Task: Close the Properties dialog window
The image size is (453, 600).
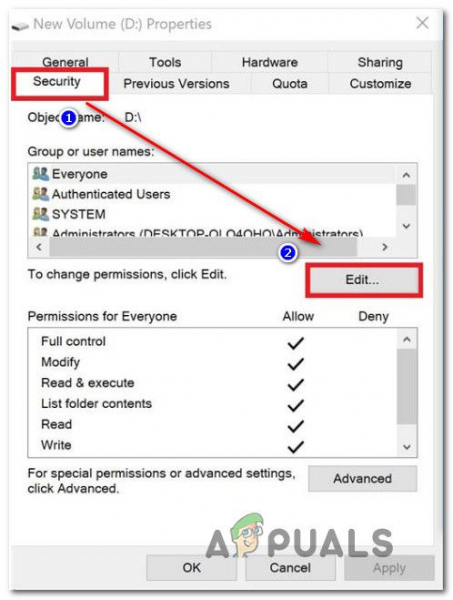Action: (x=422, y=23)
